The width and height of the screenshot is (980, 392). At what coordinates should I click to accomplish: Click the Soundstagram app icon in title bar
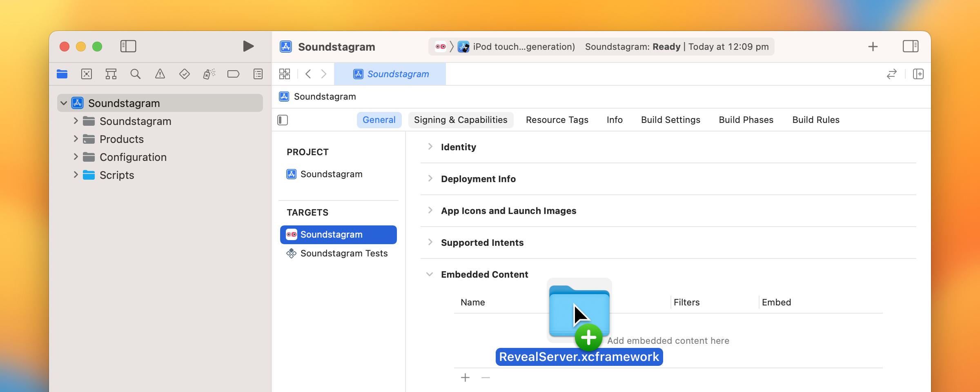(286, 47)
